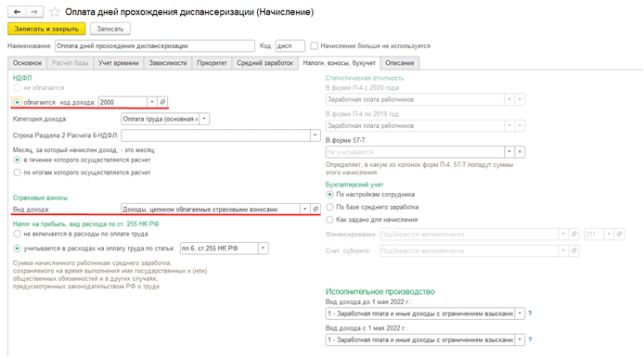Select Как задано для начисления option
Screen dimensions: 644x358
point(329,220)
